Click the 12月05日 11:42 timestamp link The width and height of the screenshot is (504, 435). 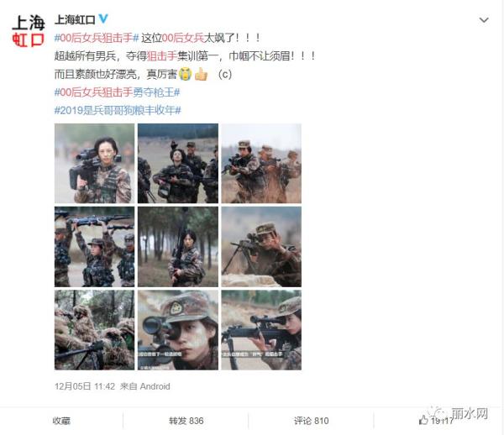[85, 386]
